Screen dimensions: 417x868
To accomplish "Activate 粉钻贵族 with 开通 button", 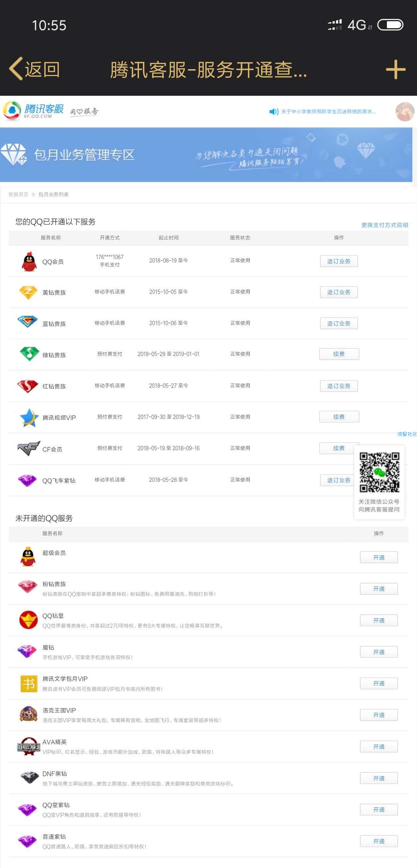I will click(x=379, y=589).
